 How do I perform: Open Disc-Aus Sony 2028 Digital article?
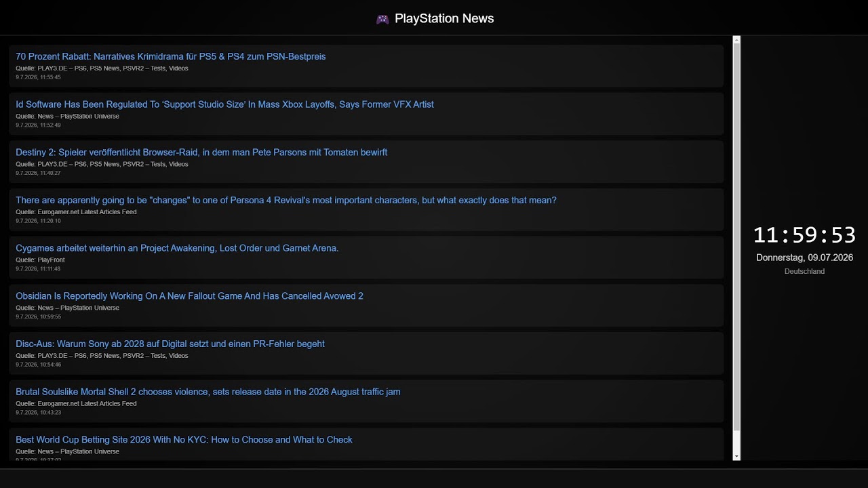click(170, 344)
